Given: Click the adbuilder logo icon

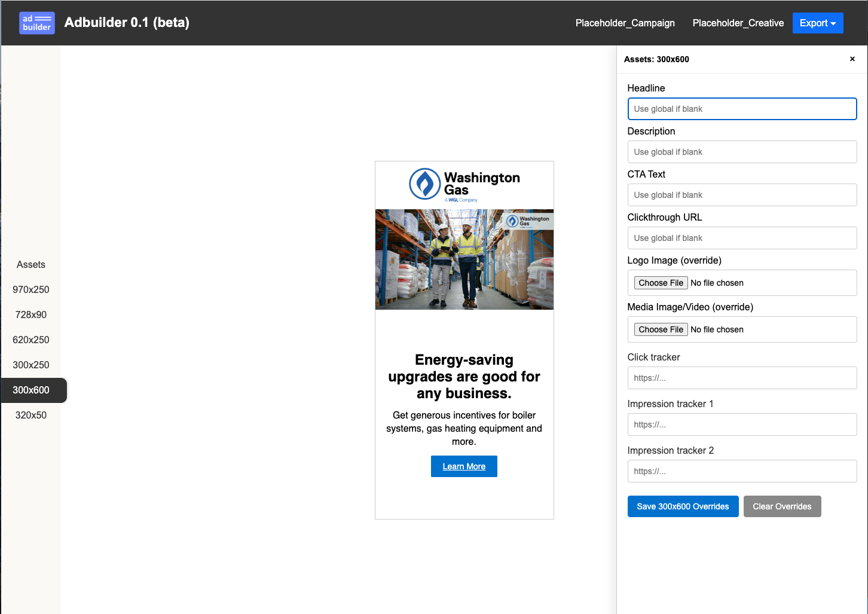Looking at the screenshot, I should point(36,23).
